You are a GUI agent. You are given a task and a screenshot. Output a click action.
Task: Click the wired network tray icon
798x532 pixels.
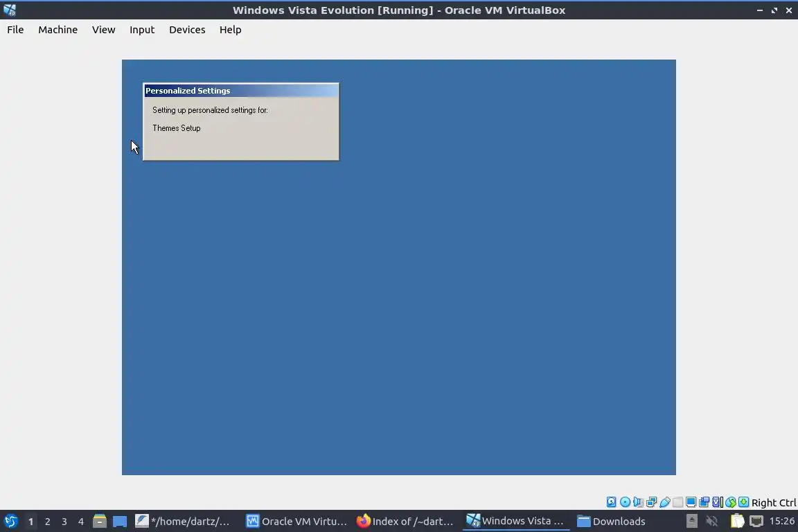coord(756,522)
